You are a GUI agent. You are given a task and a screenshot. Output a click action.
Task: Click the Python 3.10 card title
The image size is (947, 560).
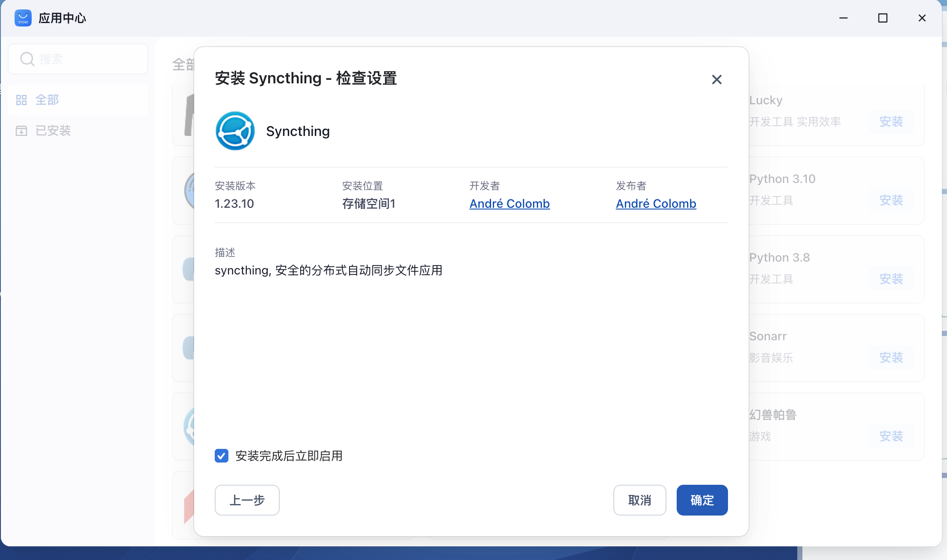[782, 179]
